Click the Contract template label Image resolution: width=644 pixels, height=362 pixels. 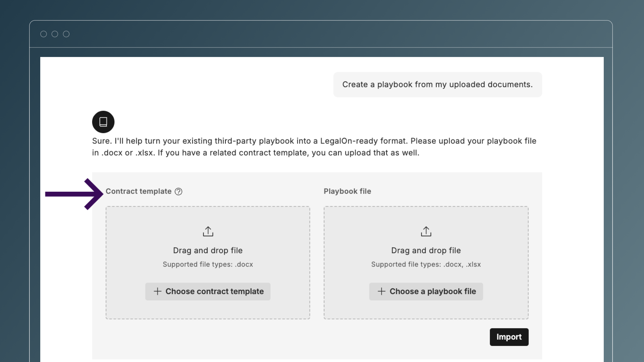coord(138,191)
